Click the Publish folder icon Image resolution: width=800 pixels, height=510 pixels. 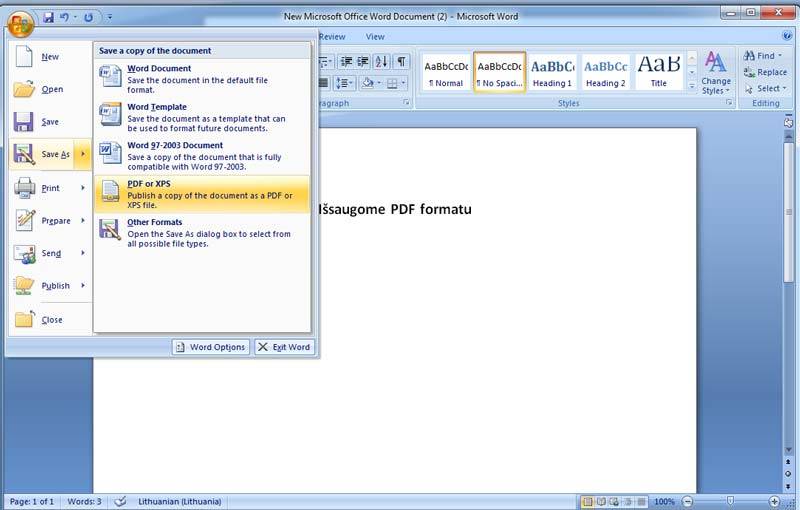pyautogui.click(x=24, y=286)
